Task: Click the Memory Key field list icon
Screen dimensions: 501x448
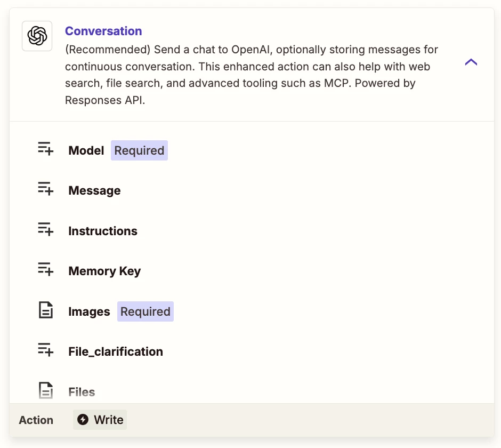Action: click(46, 269)
